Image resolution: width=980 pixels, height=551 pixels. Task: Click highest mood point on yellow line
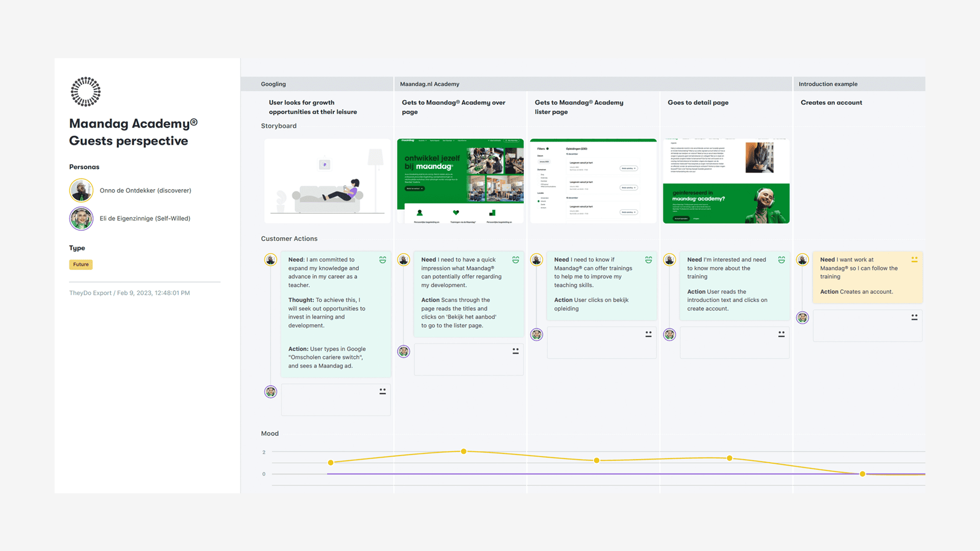[463, 452]
